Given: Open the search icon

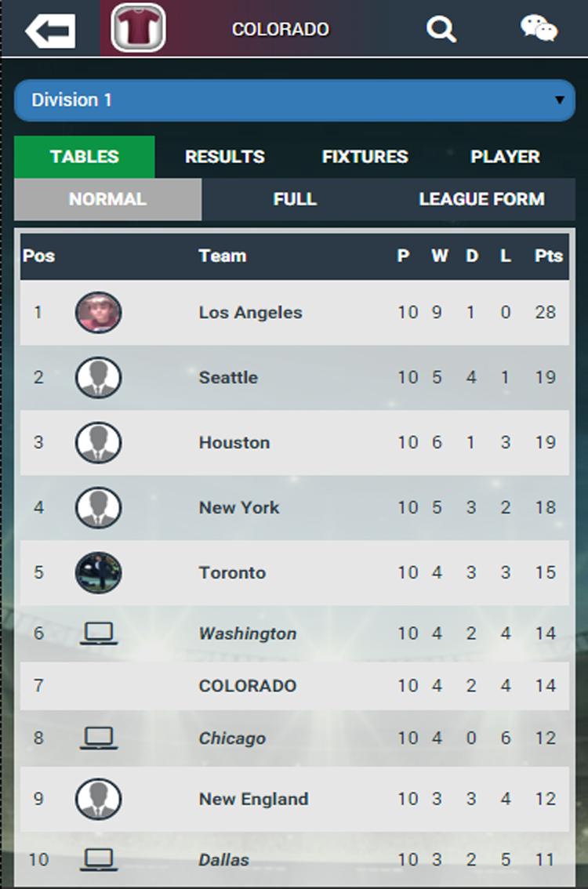Looking at the screenshot, I should 441,28.
